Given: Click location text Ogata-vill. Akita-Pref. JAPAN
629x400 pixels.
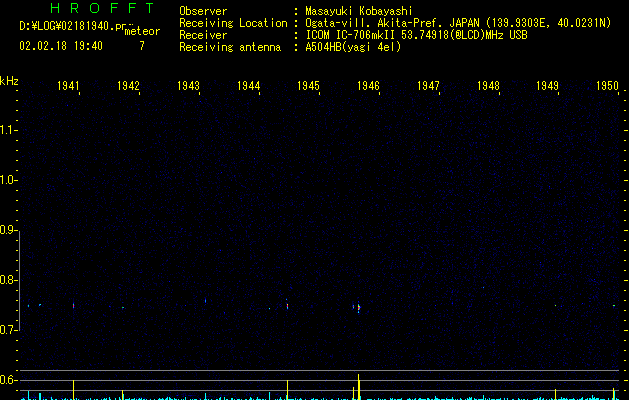Looking at the screenshot, I should pyautogui.click(x=392, y=23).
